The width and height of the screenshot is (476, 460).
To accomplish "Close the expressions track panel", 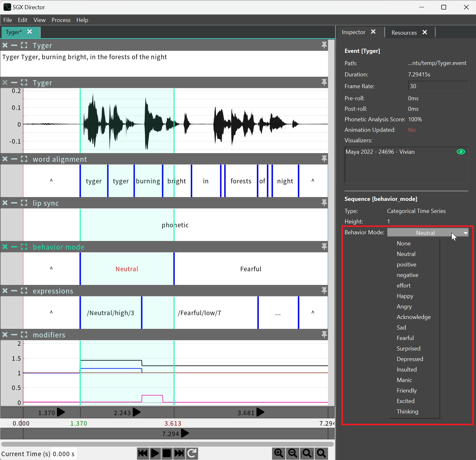I will click(5, 291).
